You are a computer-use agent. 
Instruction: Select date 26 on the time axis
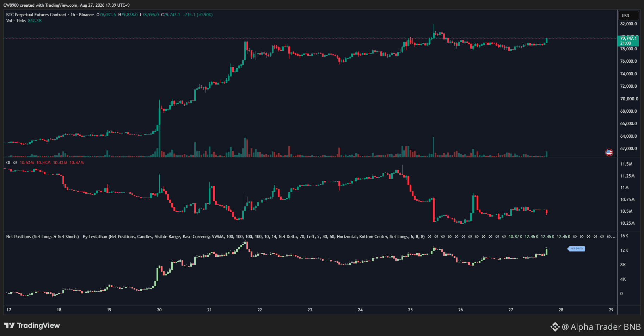(x=461, y=310)
